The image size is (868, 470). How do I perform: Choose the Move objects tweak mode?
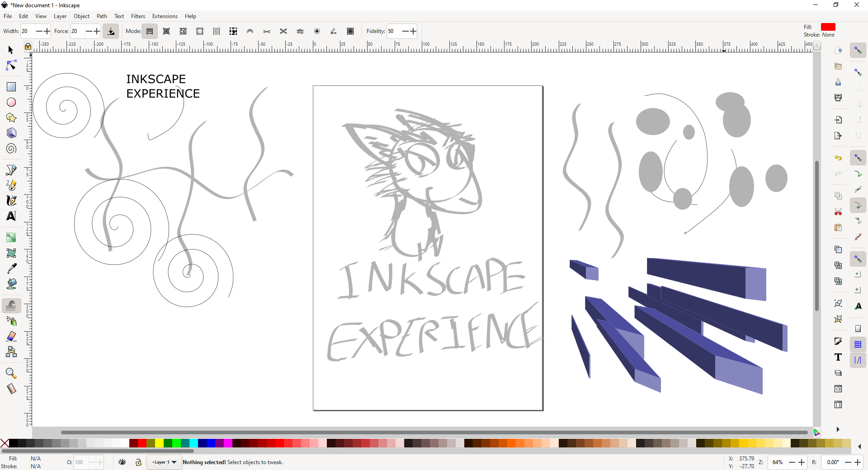point(150,31)
